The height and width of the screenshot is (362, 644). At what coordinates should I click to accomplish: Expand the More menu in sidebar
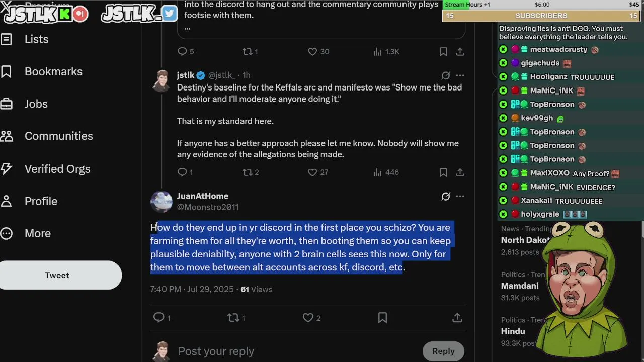coord(26,233)
